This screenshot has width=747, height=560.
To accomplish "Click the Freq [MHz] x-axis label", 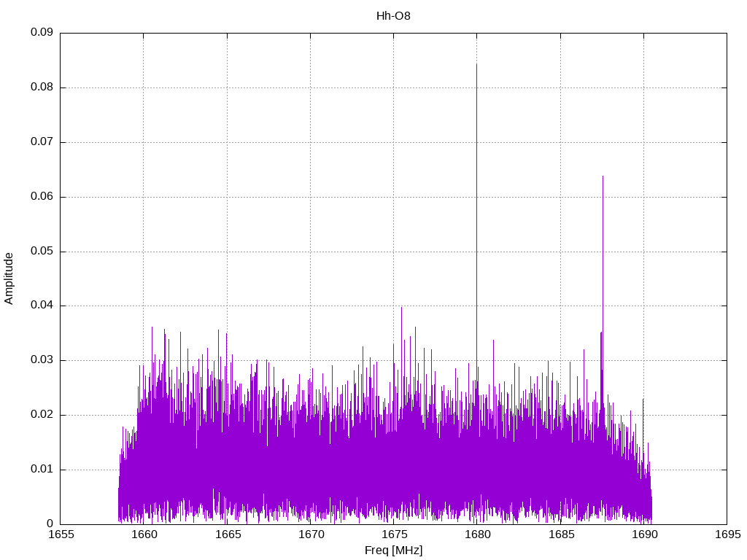I will click(x=393, y=551).
